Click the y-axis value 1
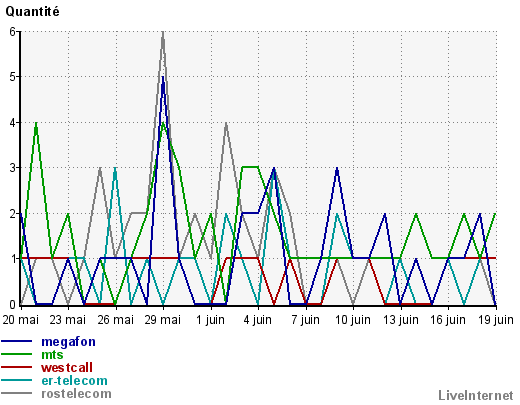The width and height of the screenshot is (520, 405). click(13, 259)
